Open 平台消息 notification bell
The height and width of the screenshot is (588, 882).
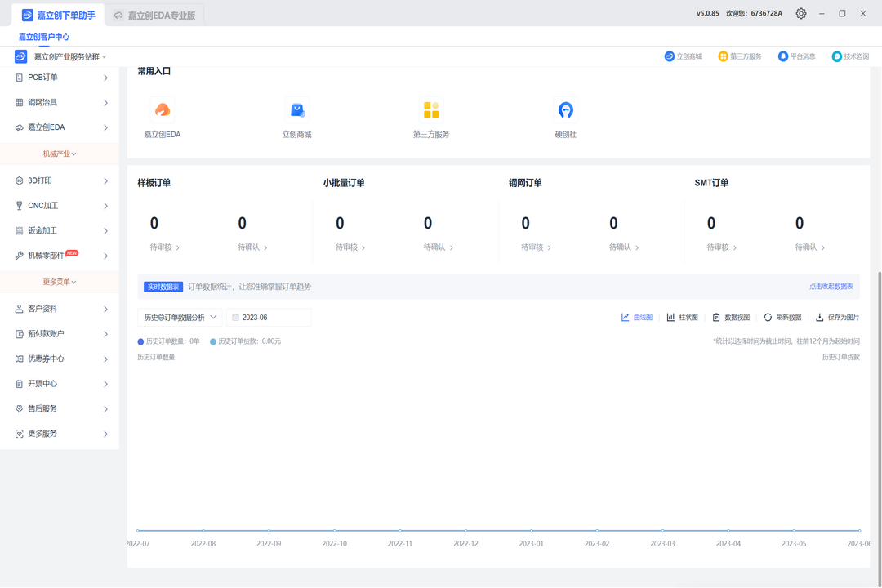783,56
